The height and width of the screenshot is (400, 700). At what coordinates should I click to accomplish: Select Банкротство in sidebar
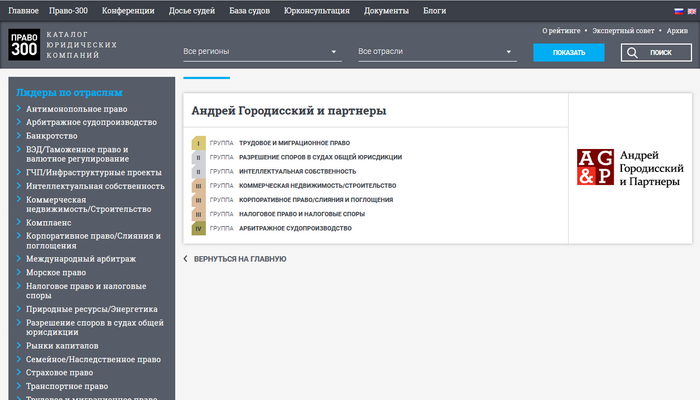(x=51, y=136)
